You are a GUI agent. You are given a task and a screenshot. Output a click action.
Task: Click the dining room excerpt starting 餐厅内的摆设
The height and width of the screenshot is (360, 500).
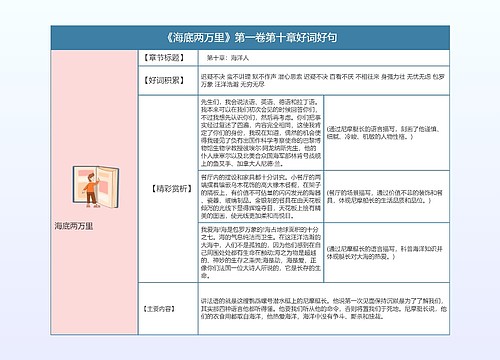[261, 196]
